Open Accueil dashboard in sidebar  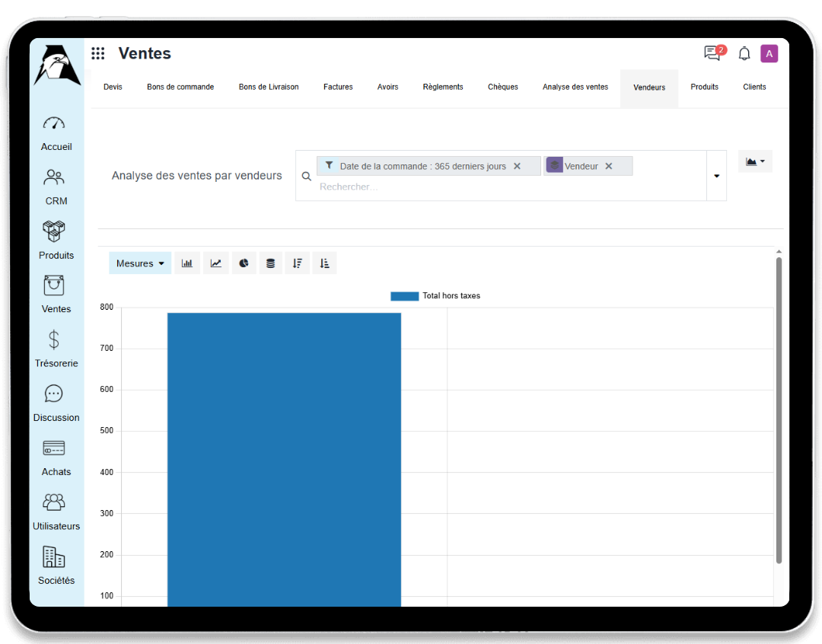coord(56,134)
